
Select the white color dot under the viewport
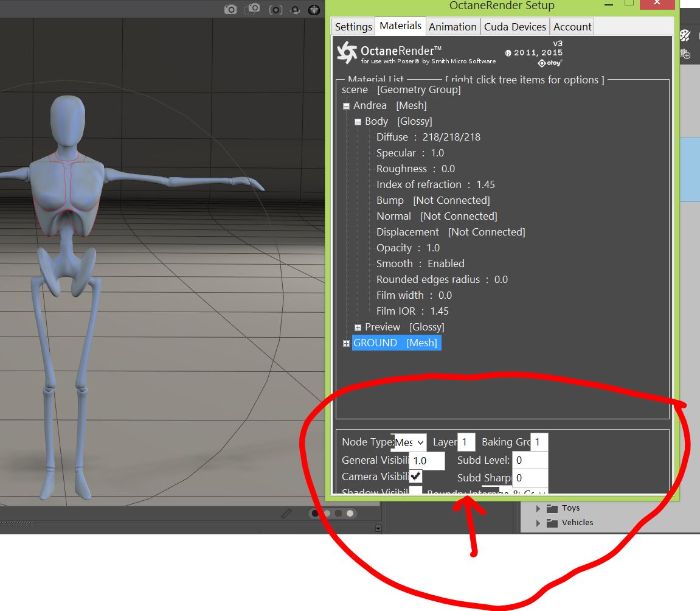350,514
